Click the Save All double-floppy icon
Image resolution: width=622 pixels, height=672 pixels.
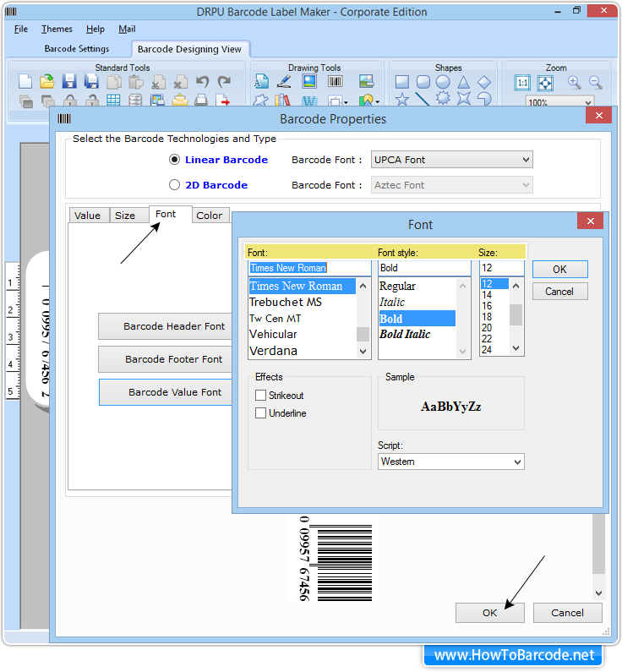91,81
